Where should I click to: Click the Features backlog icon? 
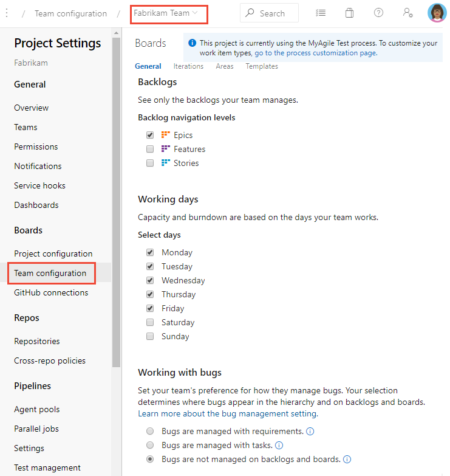coord(165,148)
